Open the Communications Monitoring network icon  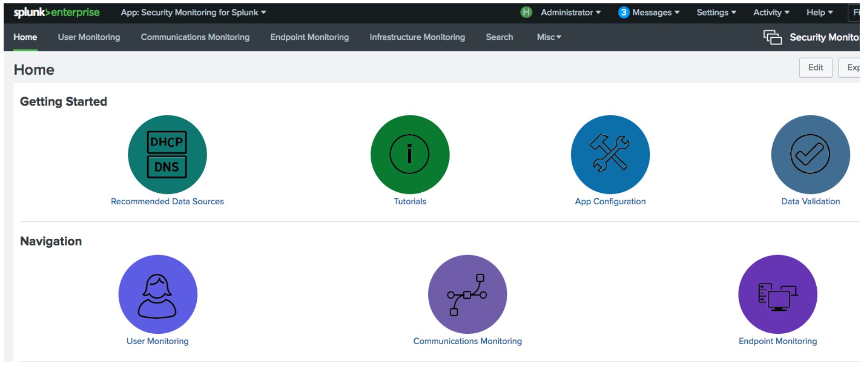[468, 294]
